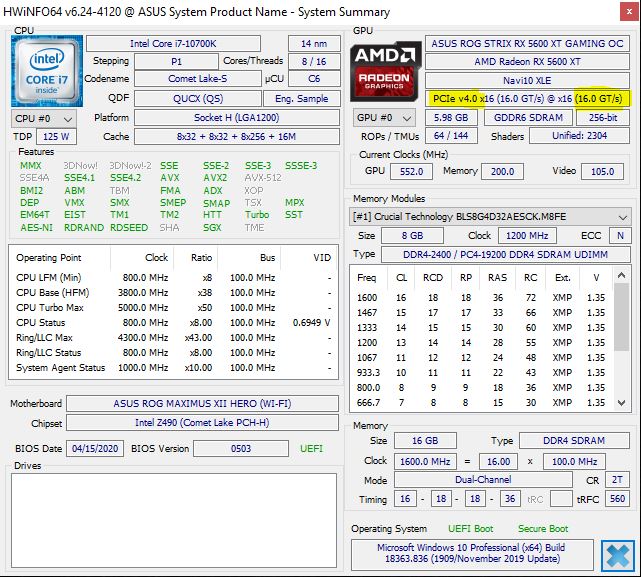
Task: Click the AVX2 feature label
Action: [x=215, y=178]
